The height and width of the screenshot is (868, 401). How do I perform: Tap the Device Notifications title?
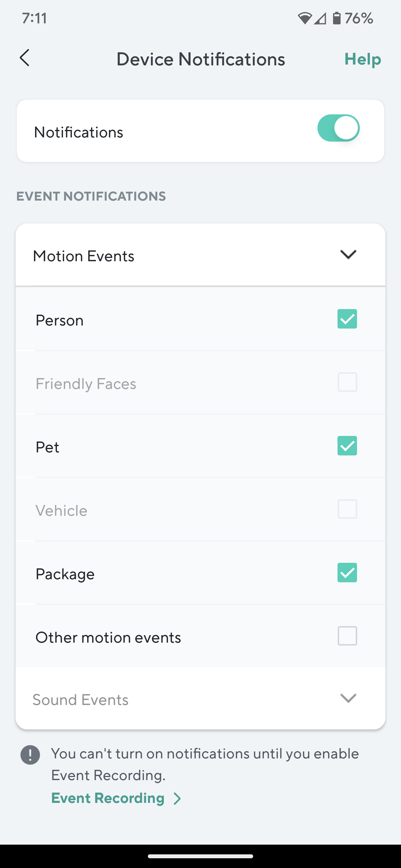tap(201, 59)
